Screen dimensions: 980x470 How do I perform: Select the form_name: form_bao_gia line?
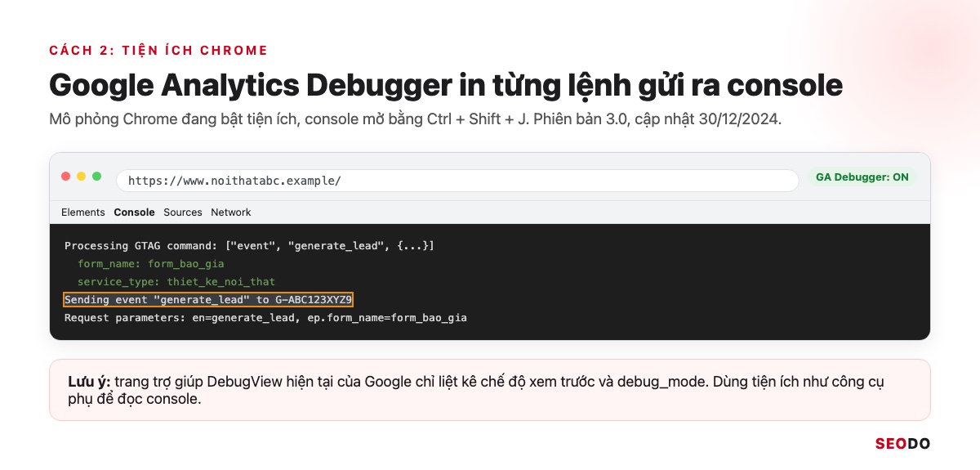(x=150, y=263)
